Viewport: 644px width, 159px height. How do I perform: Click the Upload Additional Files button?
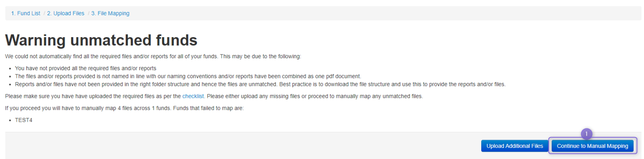514,146
